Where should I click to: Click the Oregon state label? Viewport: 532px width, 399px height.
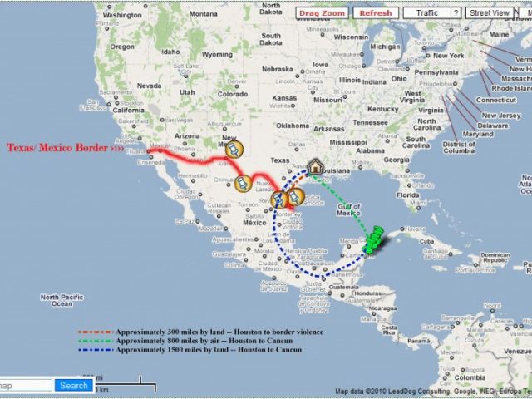click(x=122, y=47)
